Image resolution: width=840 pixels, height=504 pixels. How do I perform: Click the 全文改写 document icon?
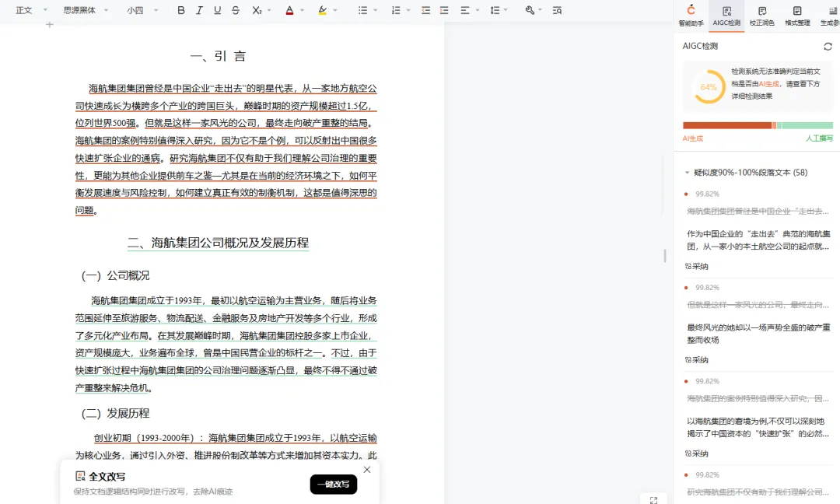[x=80, y=476]
